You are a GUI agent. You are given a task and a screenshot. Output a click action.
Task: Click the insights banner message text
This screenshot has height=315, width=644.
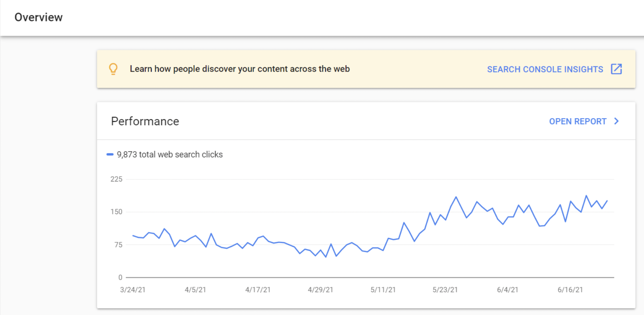point(240,69)
